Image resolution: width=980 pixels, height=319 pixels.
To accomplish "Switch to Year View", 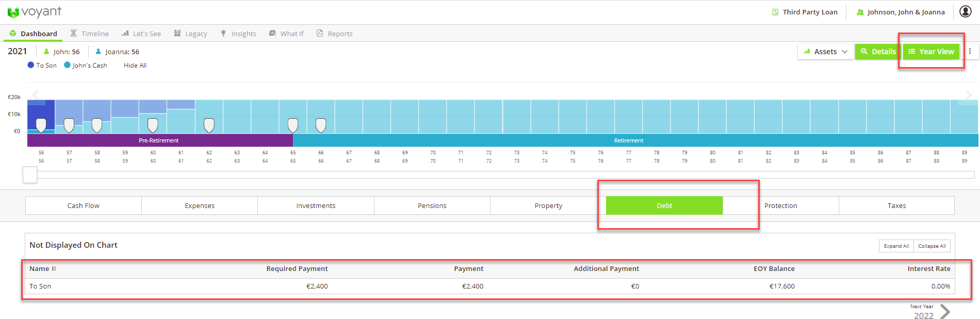I will [x=931, y=52].
